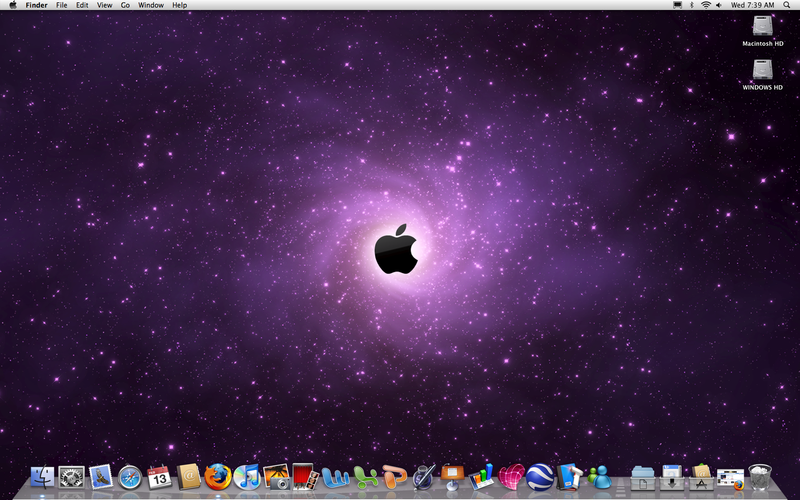800x500 pixels.
Task: Click the WINDOWS HD label
Action: [x=762, y=88]
